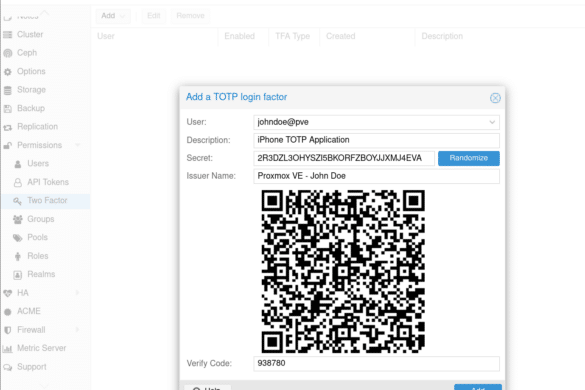The width and height of the screenshot is (585, 390).
Task: Select Firewall in the sidebar
Action: click(31, 330)
